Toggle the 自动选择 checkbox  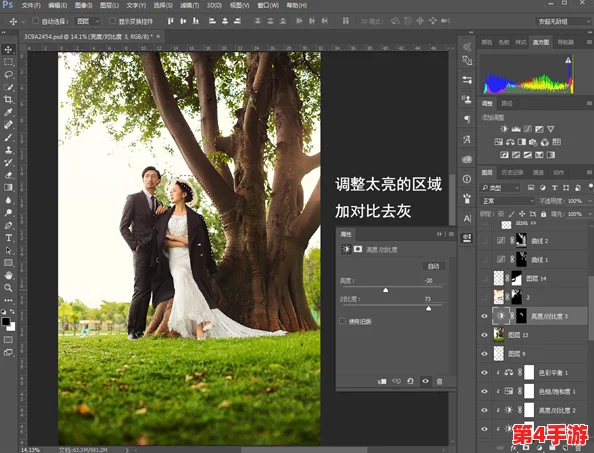point(35,21)
